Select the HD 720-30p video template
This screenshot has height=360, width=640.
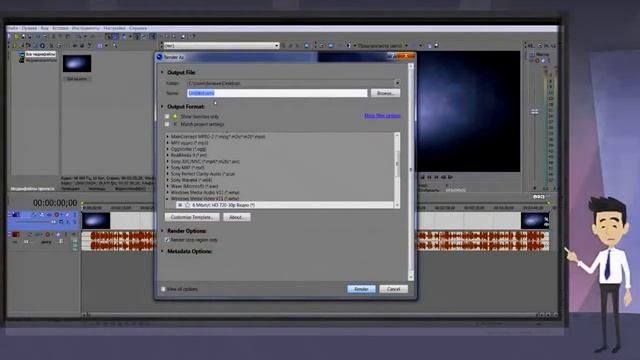(x=284, y=205)
